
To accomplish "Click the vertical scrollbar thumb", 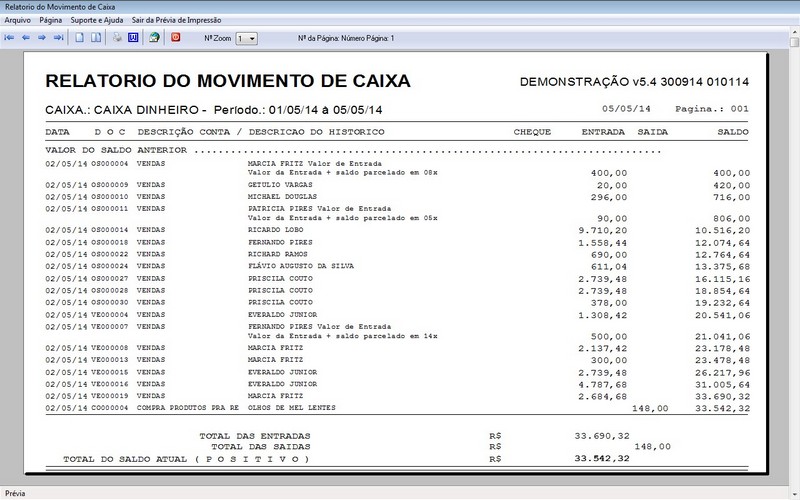I will [x=794, y=42].
